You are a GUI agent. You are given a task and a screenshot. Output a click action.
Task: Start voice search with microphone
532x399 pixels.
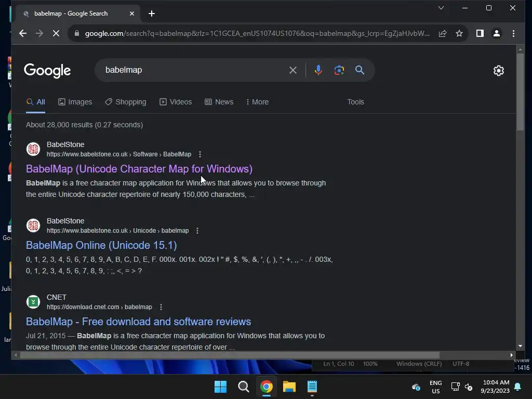[x=318, y=70]
